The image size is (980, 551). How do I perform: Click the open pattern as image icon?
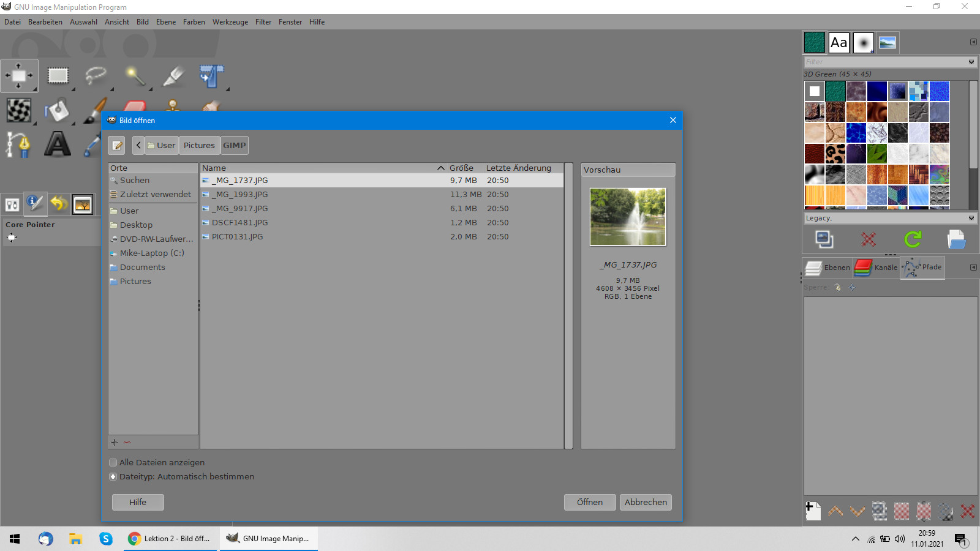[956, 239]
